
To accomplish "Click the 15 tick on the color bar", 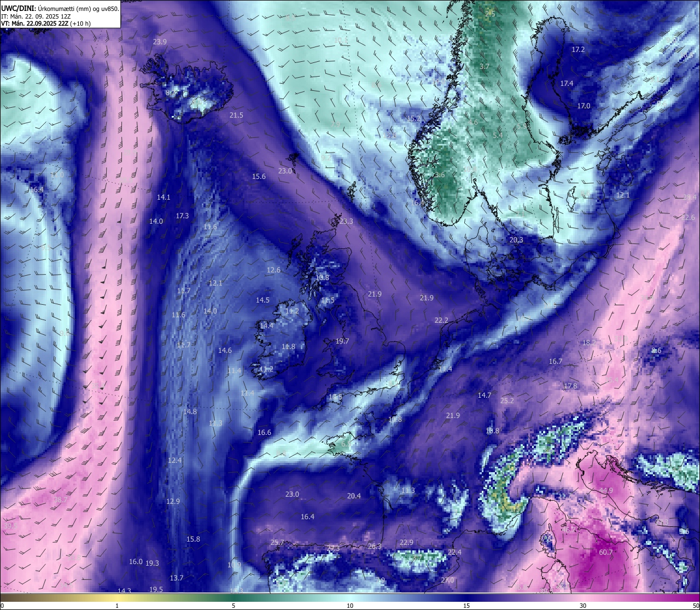I will [x=466, y=606].
